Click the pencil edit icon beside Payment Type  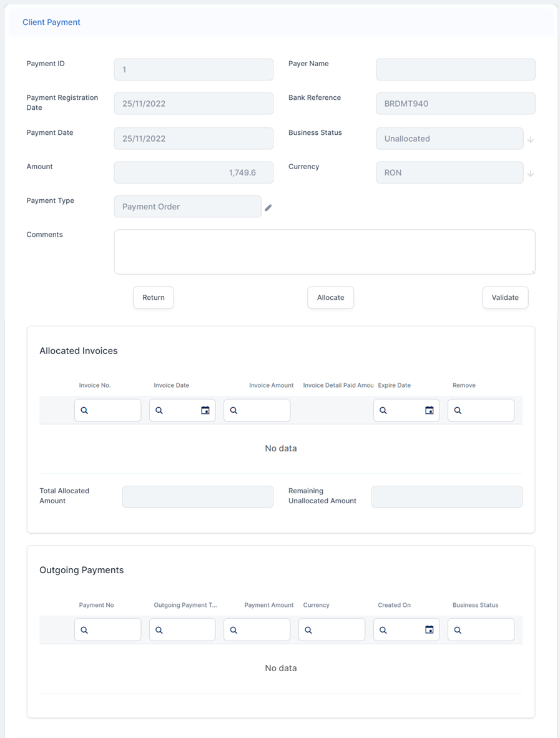point(268,207)
